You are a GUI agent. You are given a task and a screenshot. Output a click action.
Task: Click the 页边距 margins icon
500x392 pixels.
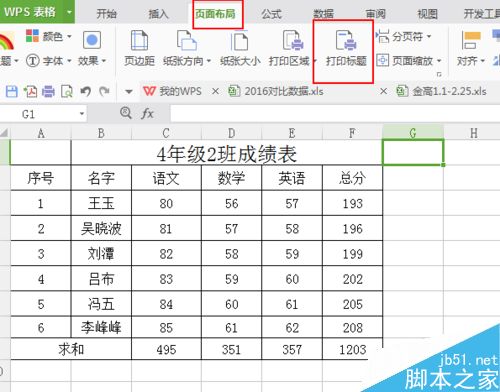(139, 41)
